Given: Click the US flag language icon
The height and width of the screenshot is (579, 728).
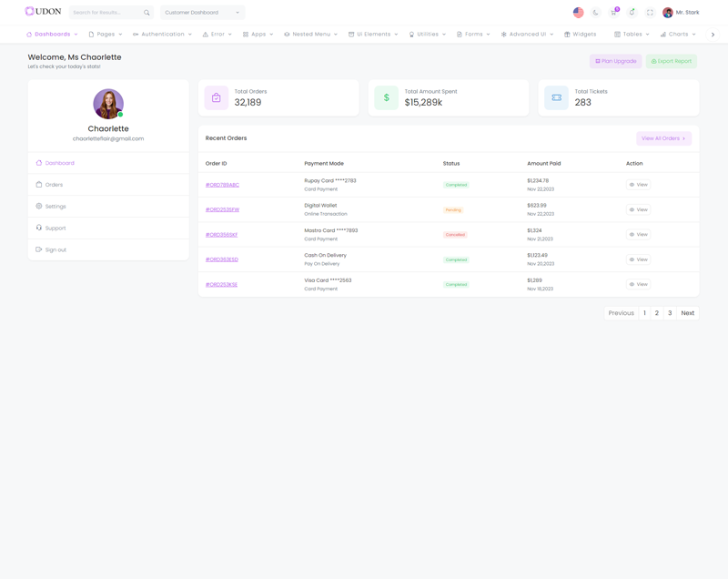Looking at the screenshot, I should pyautogui.click(x=578, y=13).
